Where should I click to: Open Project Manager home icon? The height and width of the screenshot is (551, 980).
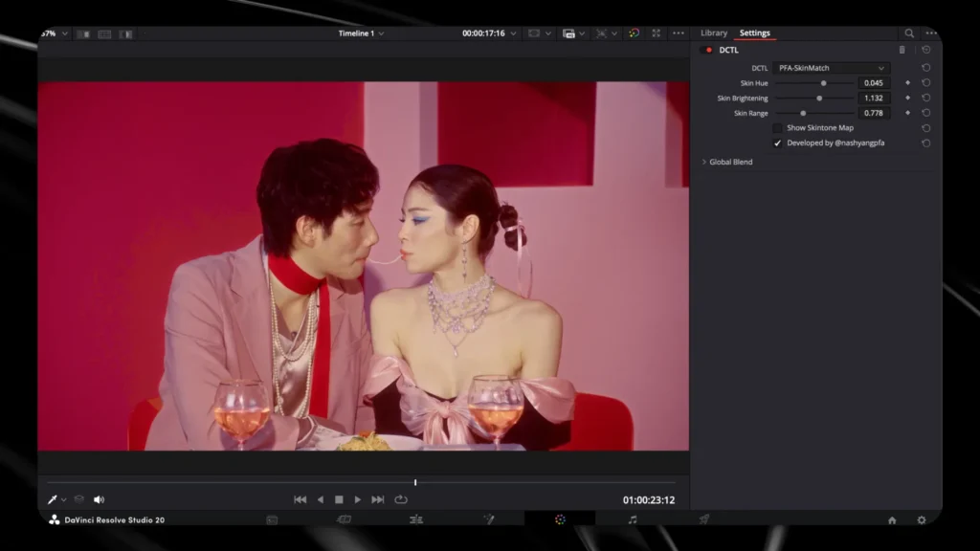[892, 520]
